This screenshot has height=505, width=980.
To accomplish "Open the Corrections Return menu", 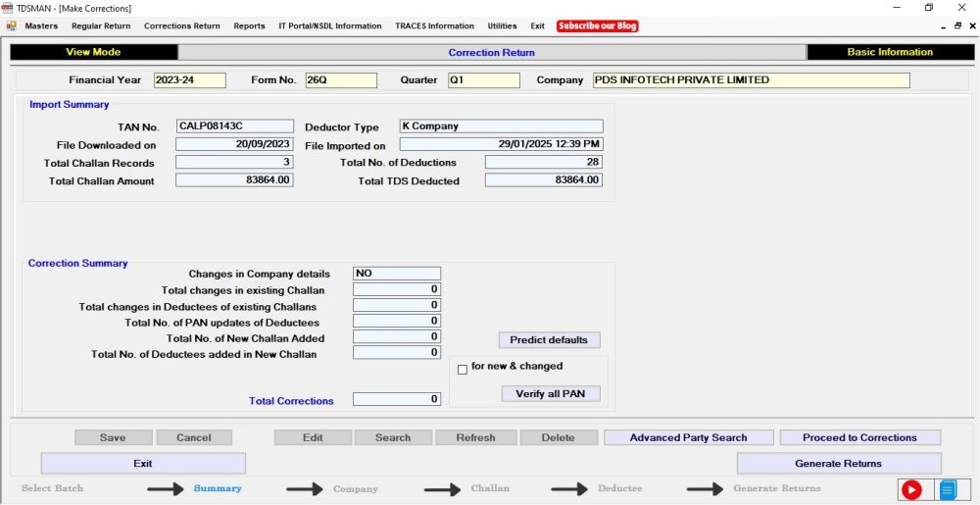I will click(x=182, y=26).
